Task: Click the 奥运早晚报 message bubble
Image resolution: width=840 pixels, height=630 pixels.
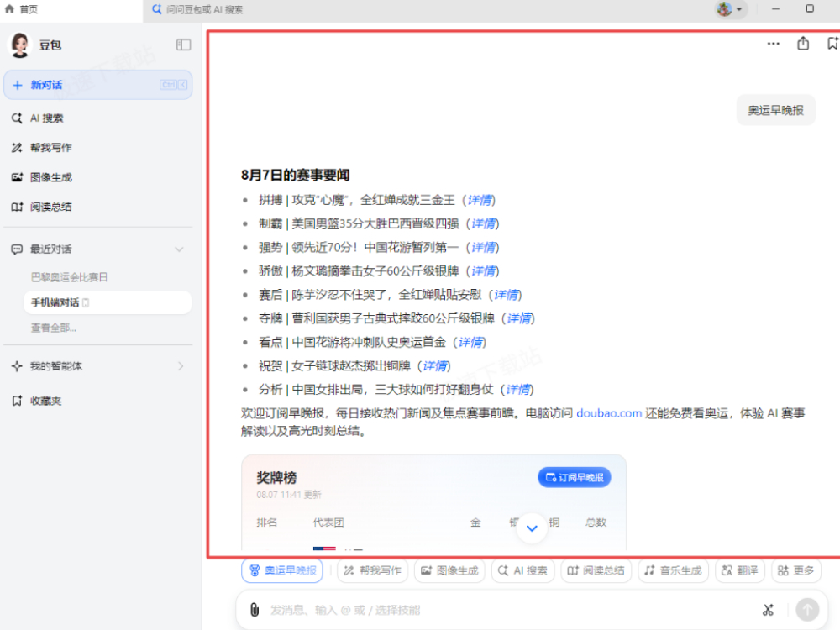Action: (775, 110)
